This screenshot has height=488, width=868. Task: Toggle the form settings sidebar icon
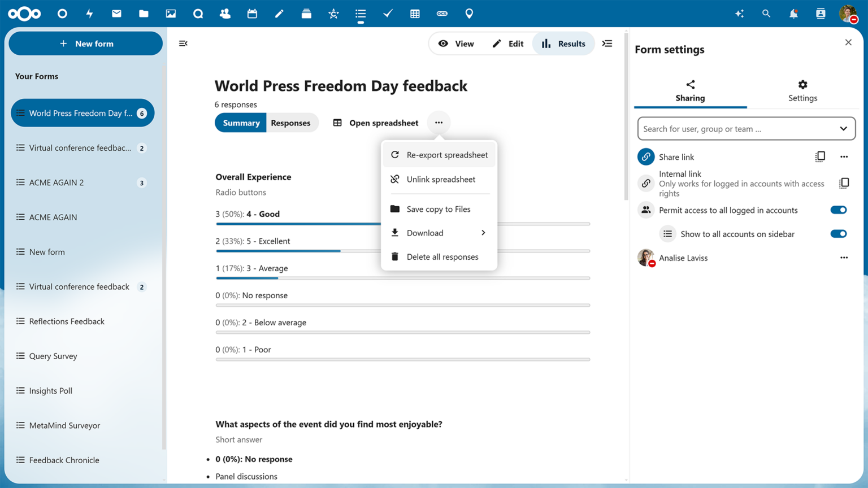tap(607, 43)
